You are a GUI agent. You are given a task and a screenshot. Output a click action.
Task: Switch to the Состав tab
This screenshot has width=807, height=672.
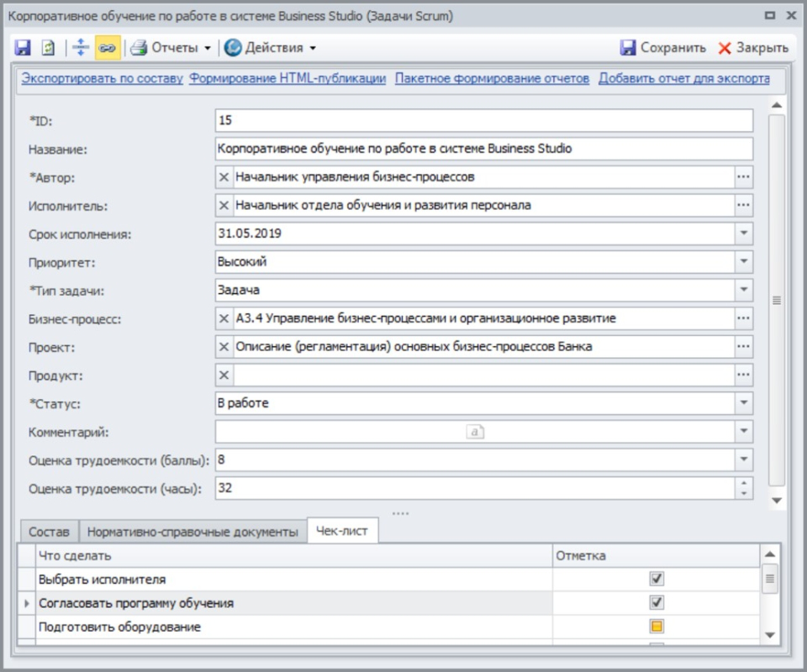point(49,532)
